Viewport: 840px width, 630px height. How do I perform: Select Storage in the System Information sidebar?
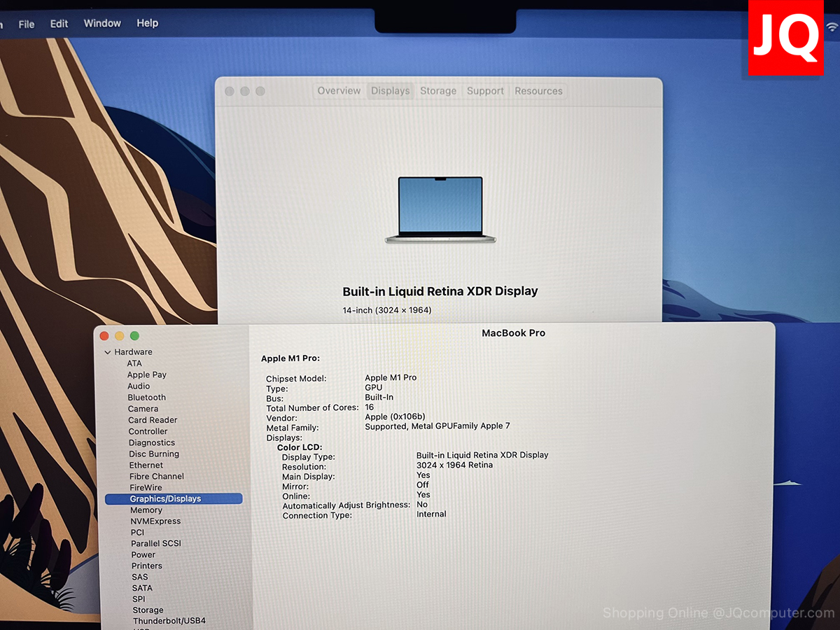point(148,610)
